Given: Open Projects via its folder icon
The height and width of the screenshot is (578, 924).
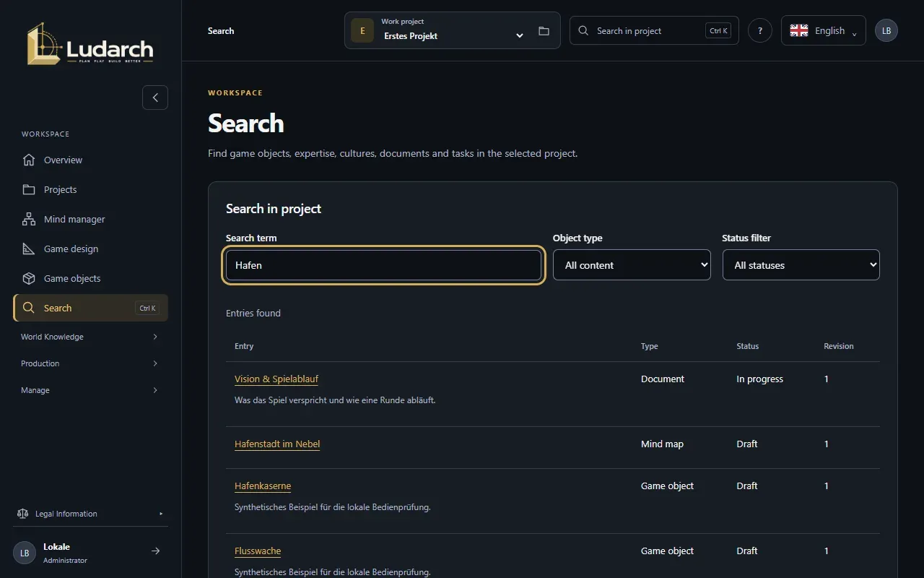Looking at the screenshot, I should click(x=29, y=189).
